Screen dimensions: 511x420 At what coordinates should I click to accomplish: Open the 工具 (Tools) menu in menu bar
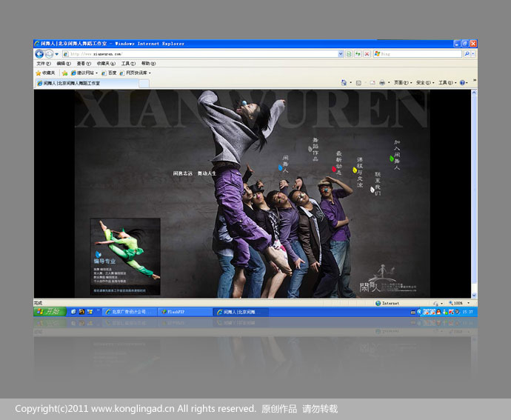[x=128, y=64]
